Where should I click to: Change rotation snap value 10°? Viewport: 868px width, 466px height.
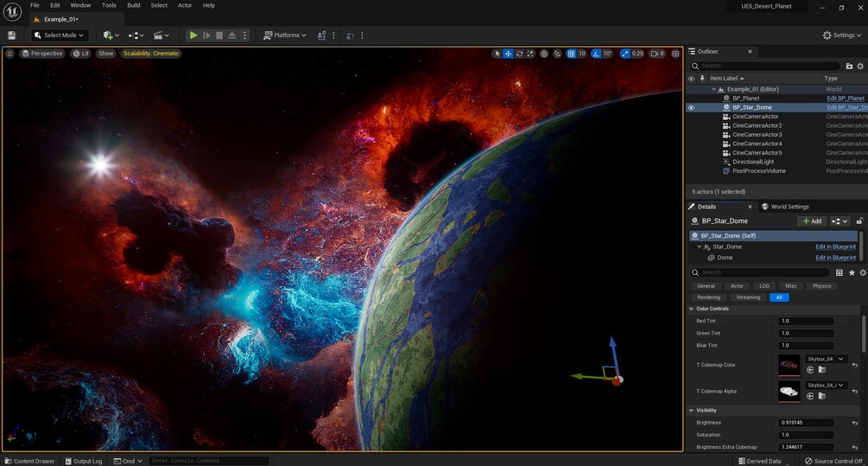coord(608,54)
